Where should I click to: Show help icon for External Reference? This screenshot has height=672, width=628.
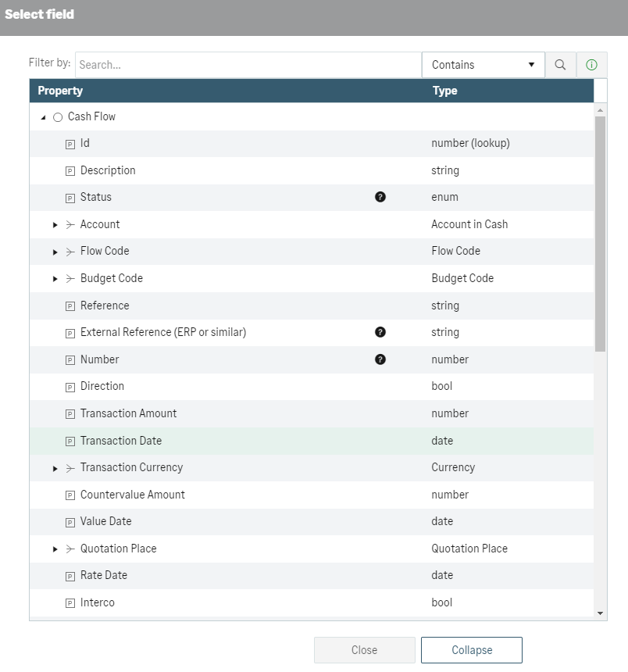[x=380, y=332]
